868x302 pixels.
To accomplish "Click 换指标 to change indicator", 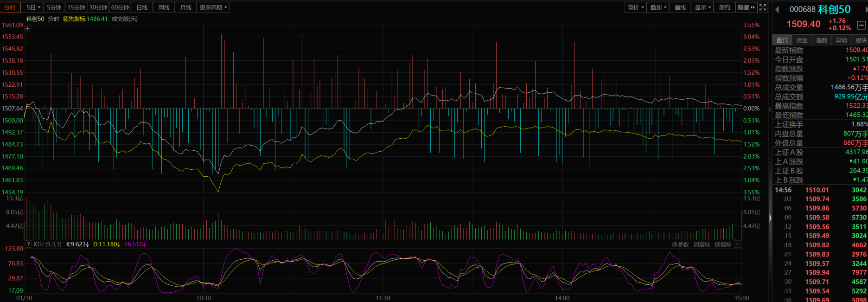I will pos(723,244).
